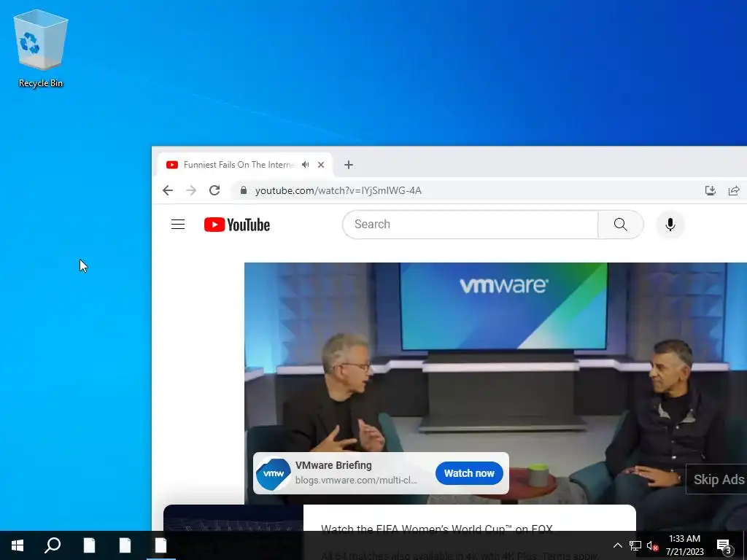Go to YouTube home via logo
Screen dimensions: 747x560
[237, 225]
